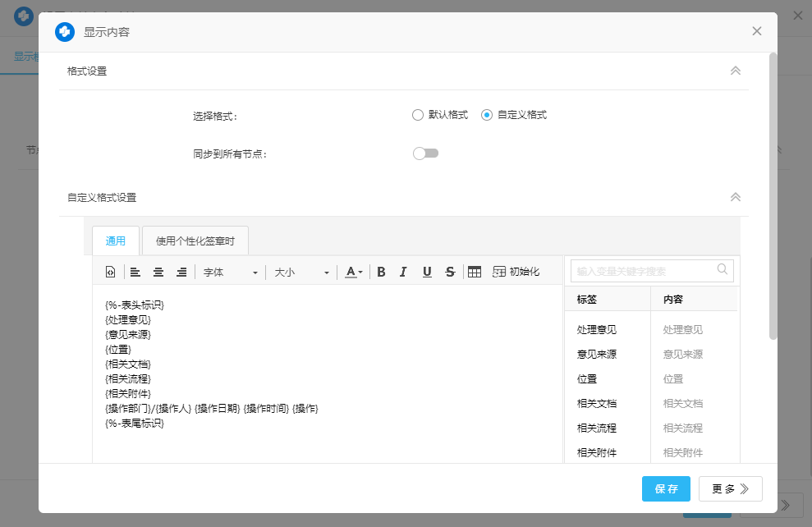
Task: Switch to the 使用个性化签章时 tab
Action: [x=195, y=241]
